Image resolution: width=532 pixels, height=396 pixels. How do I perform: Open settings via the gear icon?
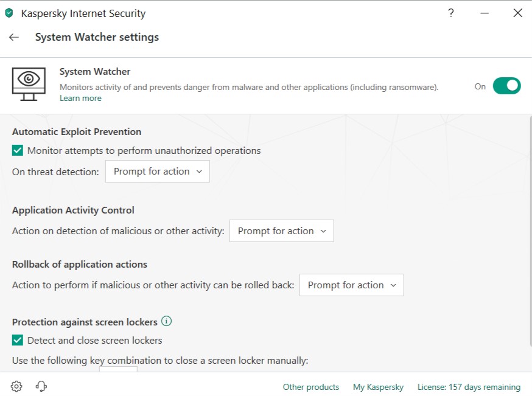(x=16, y=386)
